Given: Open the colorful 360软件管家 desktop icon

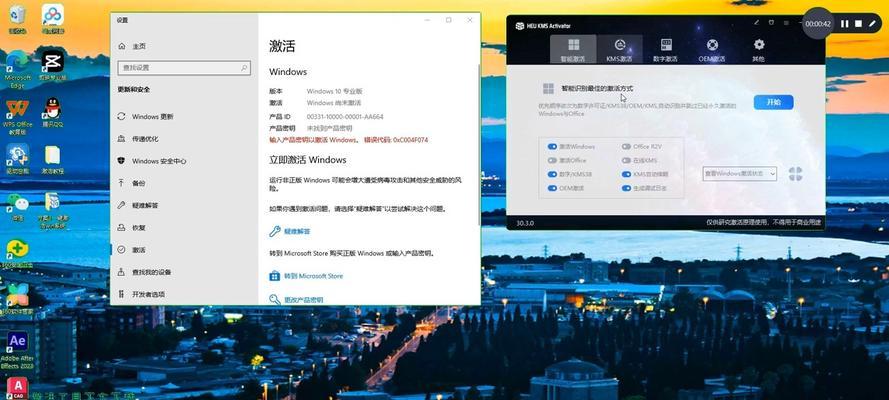Looking at the screenshot, I should coord(18,299).
